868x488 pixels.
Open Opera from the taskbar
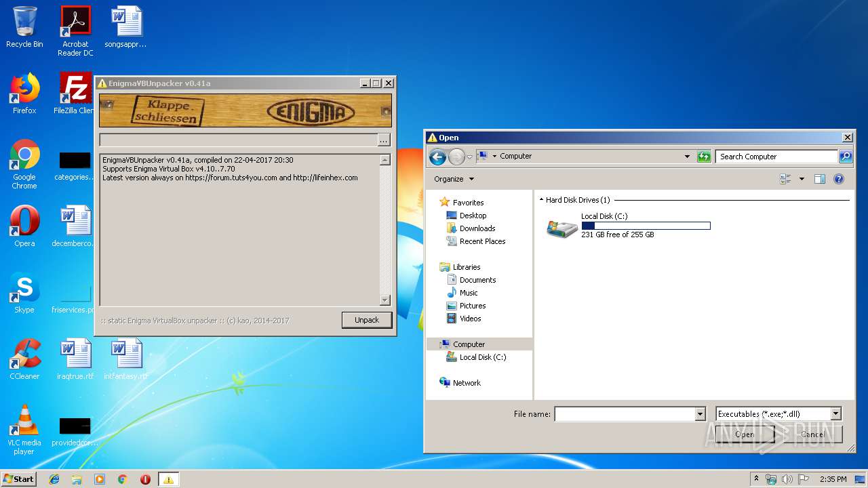click(x=145, y=479)
